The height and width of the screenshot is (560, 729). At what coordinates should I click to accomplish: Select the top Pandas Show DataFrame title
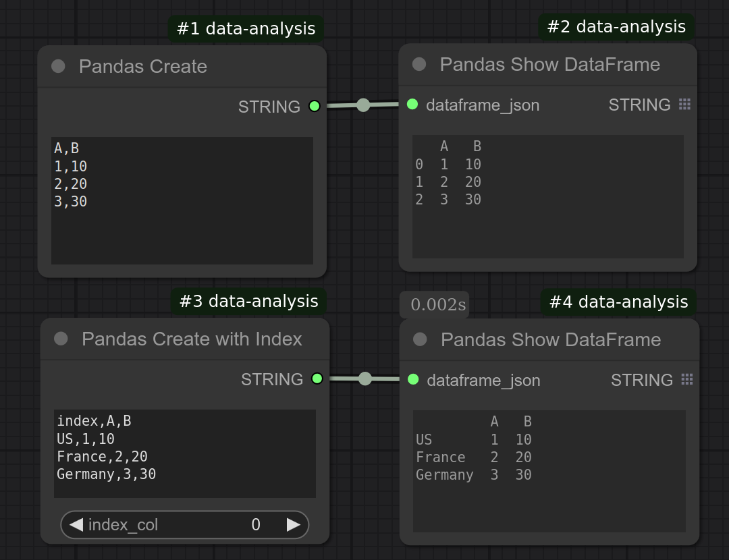pos(550,64)
